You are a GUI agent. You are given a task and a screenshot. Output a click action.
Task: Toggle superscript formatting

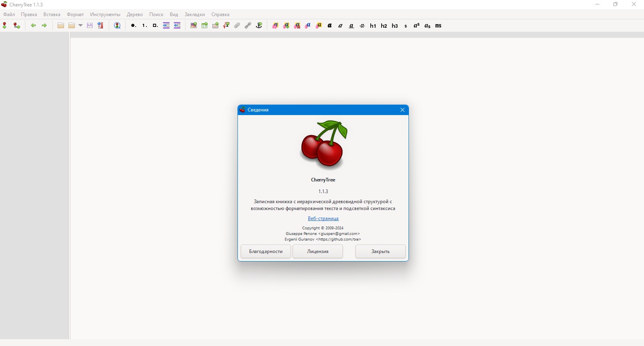pyautogui.click(x=417, y=25)
